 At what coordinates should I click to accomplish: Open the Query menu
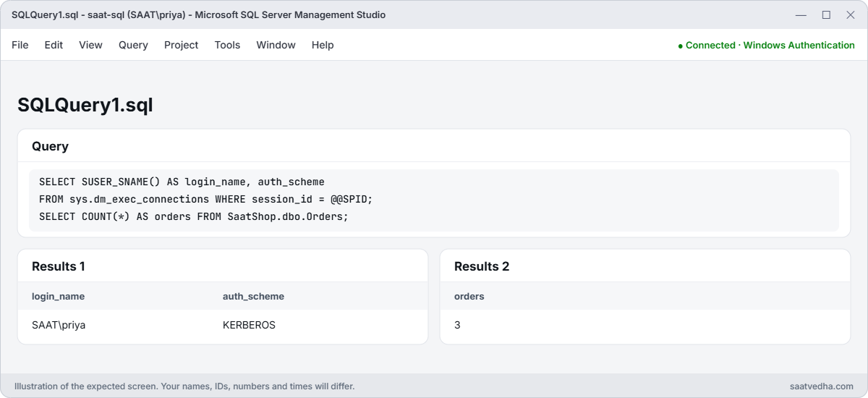pyautogui.click(x=133, y=45)
